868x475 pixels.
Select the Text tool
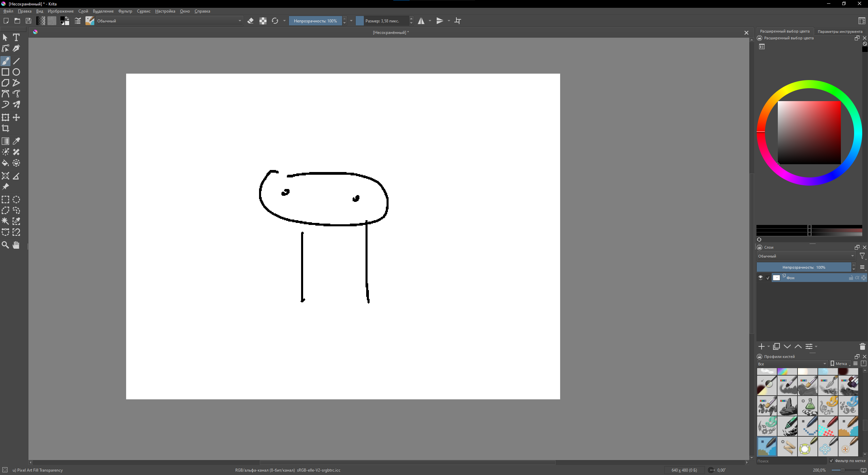pyautogui.click(x=16, y=37)
